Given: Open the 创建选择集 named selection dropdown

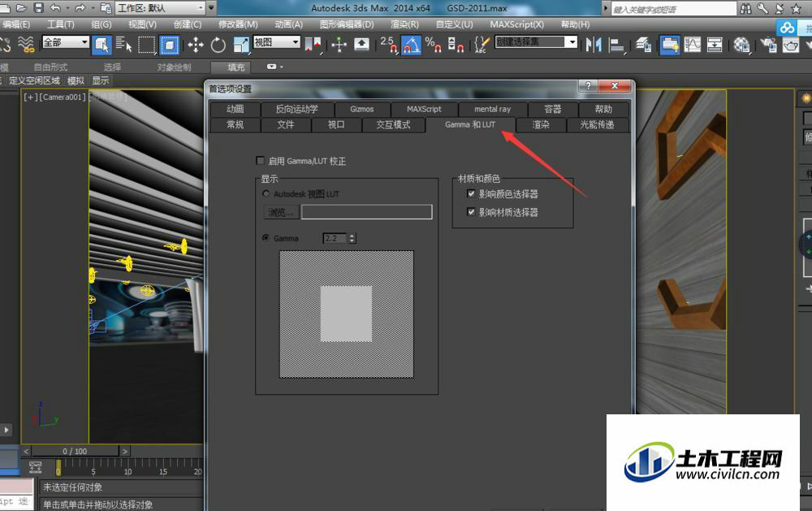Looking at the screenshot, I should [x=536, y=42].
